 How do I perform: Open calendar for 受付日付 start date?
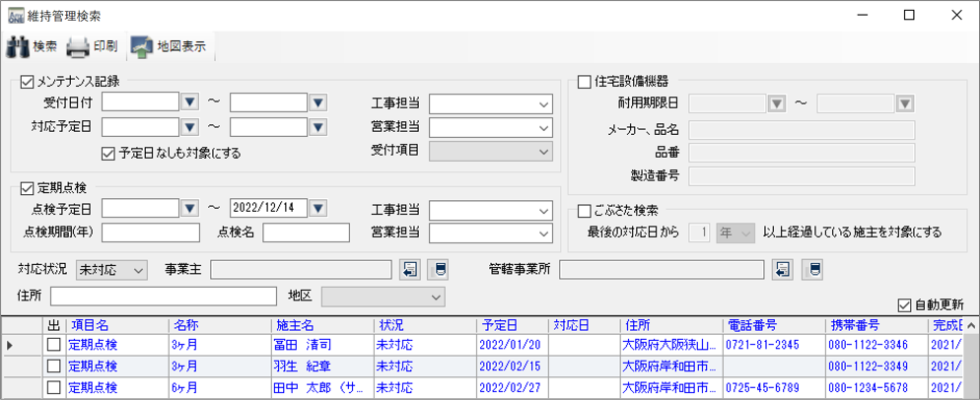189,101
